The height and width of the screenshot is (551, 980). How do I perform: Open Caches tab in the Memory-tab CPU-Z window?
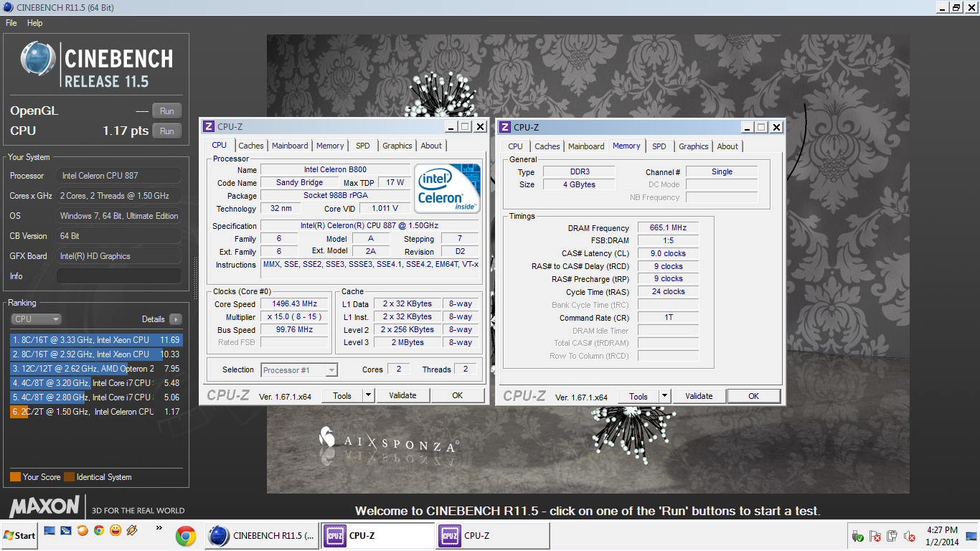click(547, 146)
